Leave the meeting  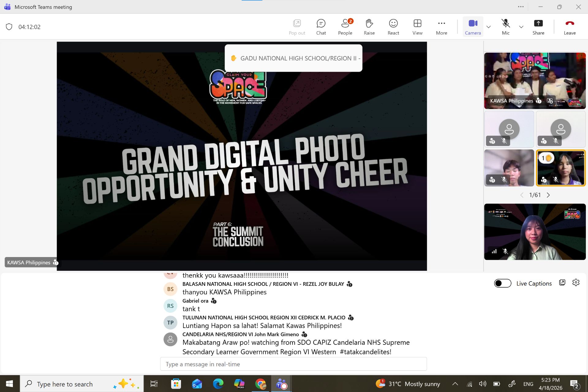pyautogui.click(x=570, y=27)
